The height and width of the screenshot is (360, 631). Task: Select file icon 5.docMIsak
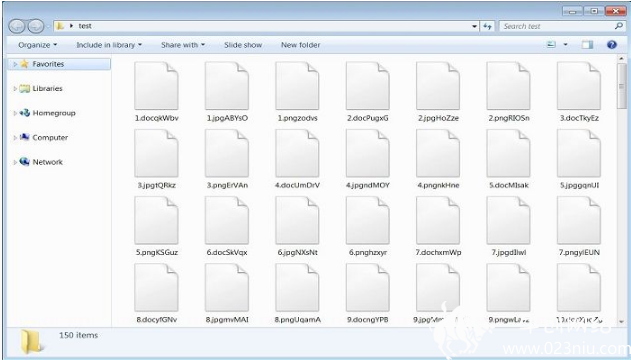[508, 153]
